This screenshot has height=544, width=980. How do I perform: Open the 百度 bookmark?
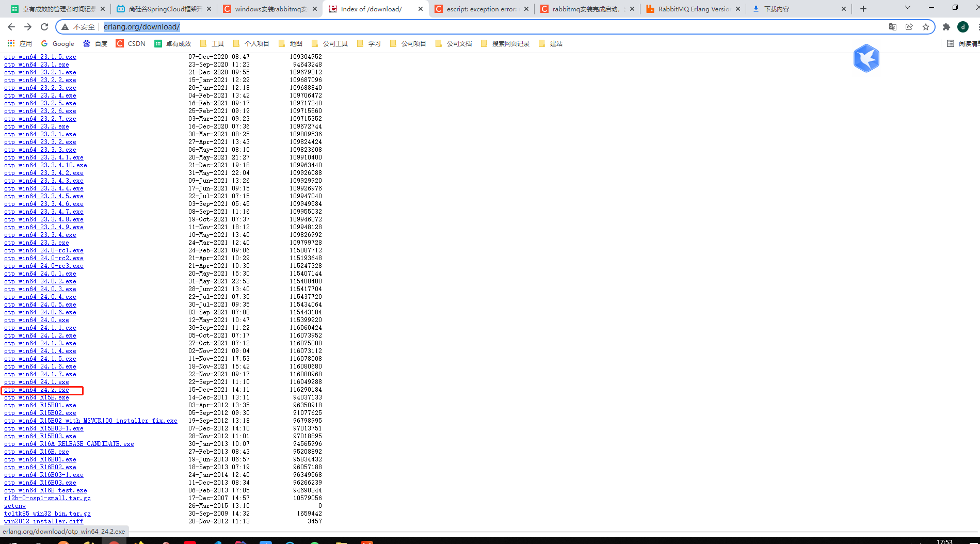point(95,44)
